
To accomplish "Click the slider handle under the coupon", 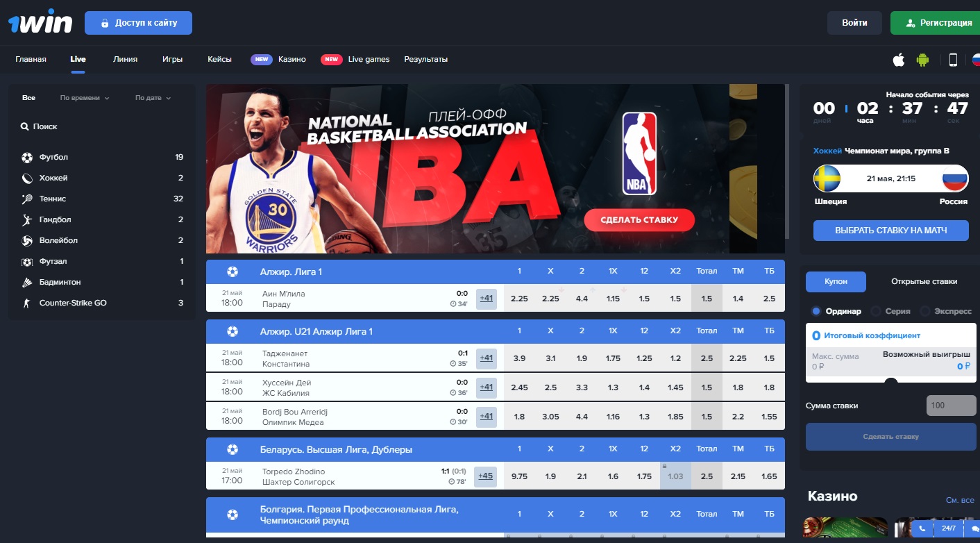I will point(891,380).
